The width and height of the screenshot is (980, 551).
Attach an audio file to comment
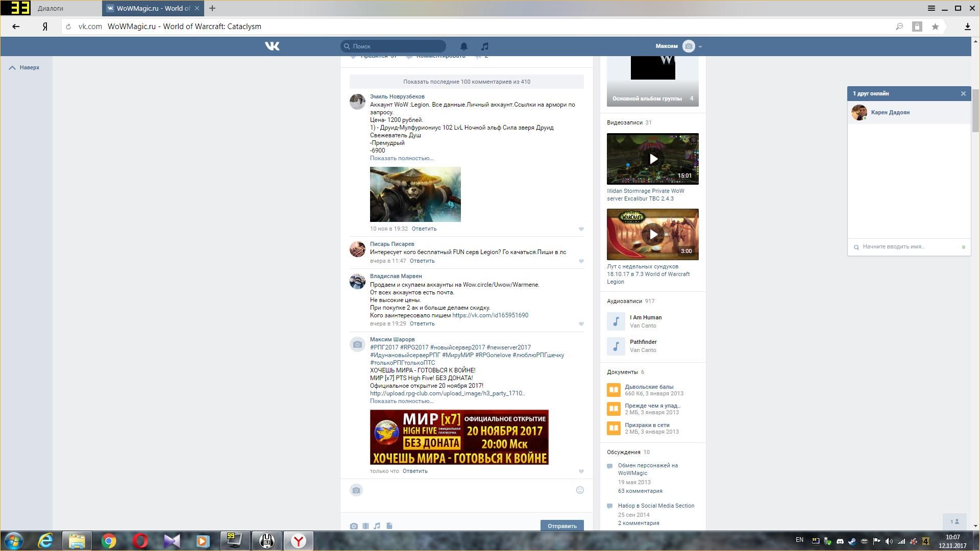coord(377,526)
